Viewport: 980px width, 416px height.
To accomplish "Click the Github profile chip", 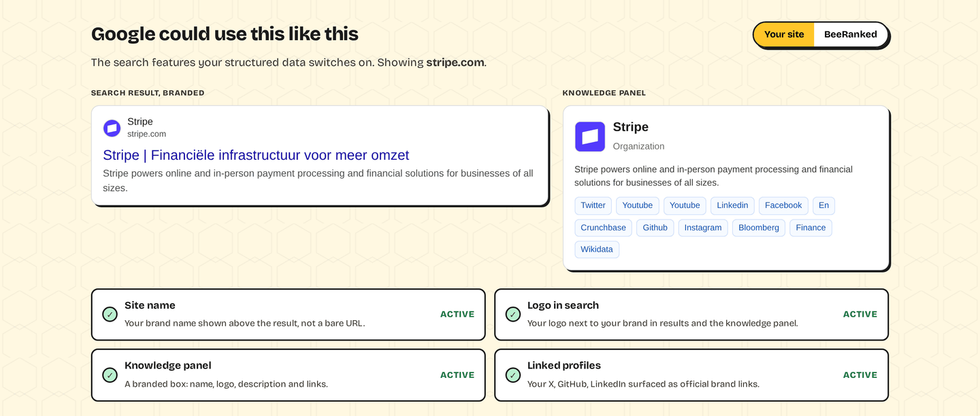I will pos(655,228).
